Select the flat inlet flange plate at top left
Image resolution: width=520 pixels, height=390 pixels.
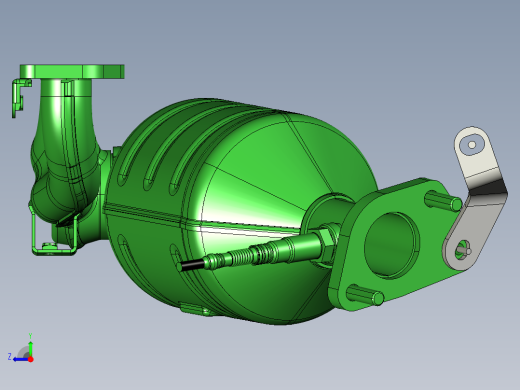click(x=72, y=72)
